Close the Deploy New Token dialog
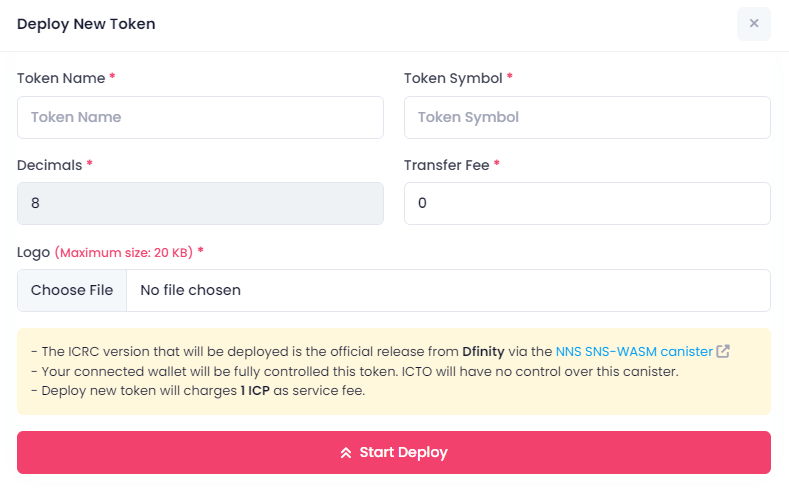Image resolution: width=789 pixels, height=488 pixels. pos(753,23)
